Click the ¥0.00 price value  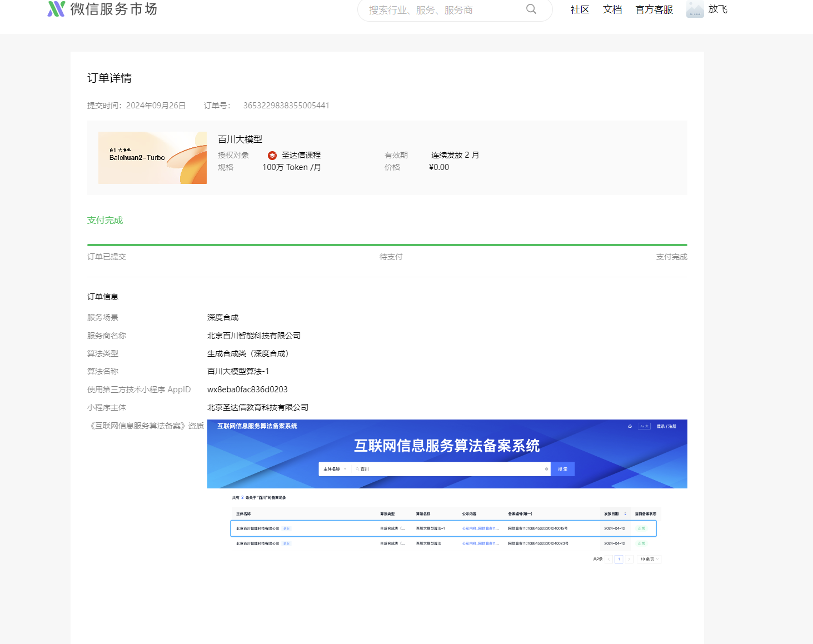[x=439, y=167]
